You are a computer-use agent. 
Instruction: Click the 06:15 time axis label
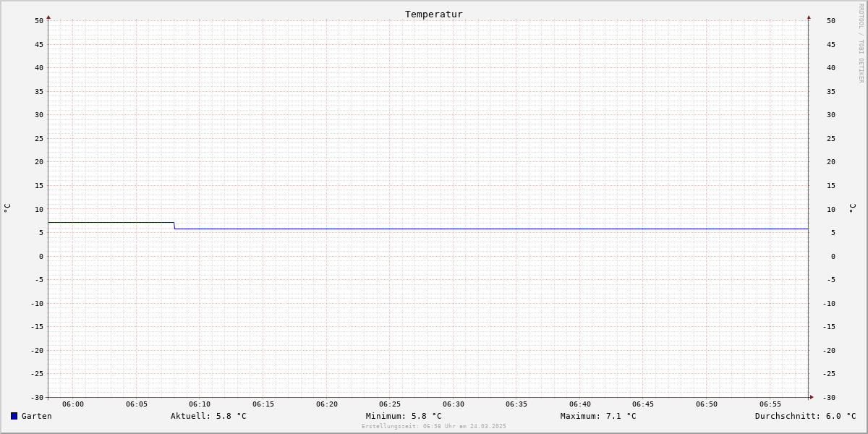(263, 404)
